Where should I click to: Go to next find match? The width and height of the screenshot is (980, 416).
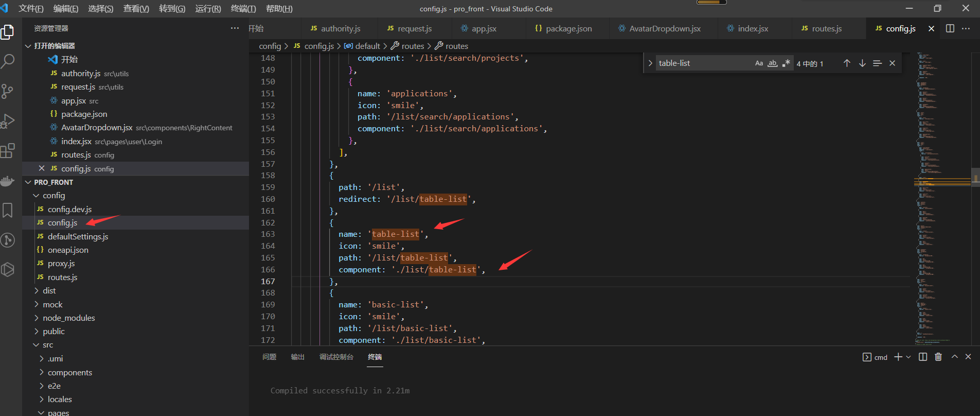[862, 63]
